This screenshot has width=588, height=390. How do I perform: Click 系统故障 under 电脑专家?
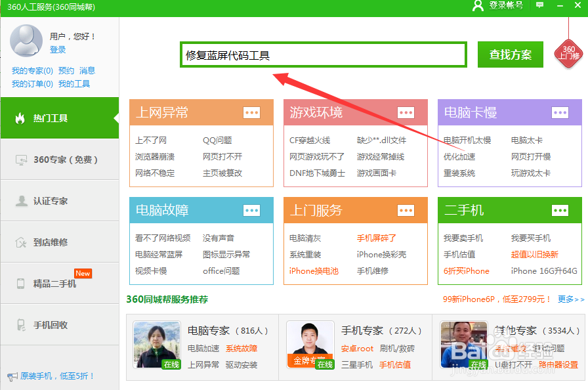[241, 349]
